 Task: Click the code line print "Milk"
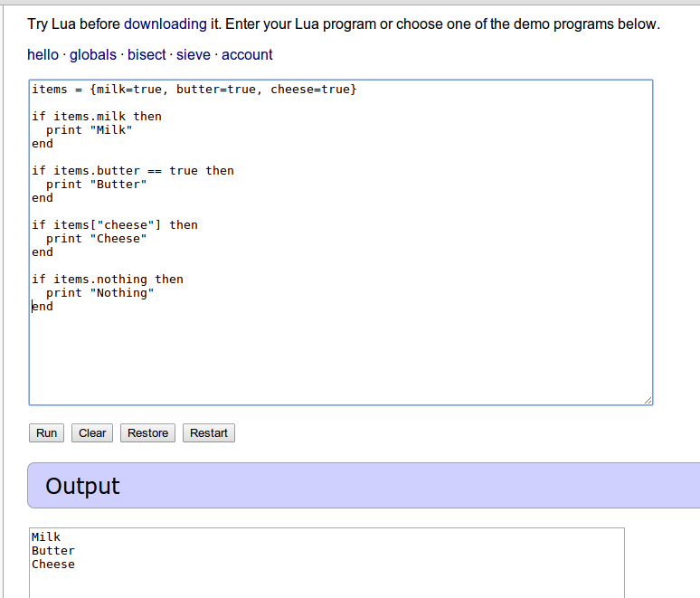[x=90, y=130]
